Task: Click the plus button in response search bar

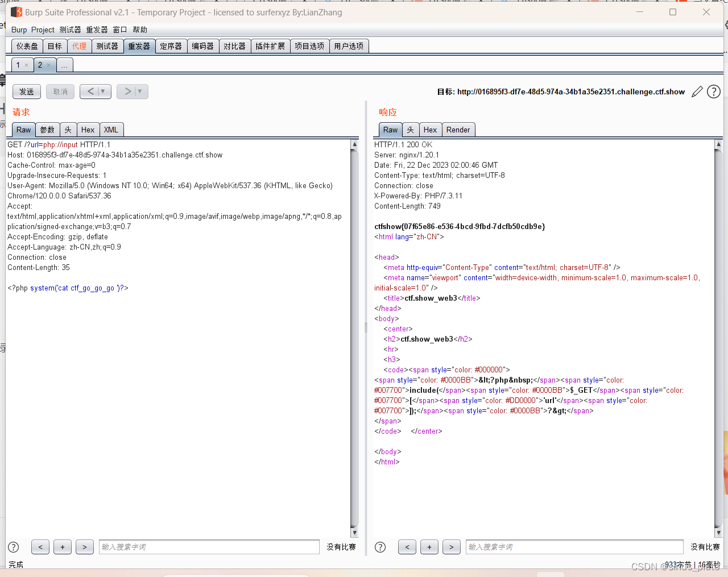Action: click(429, 547)
